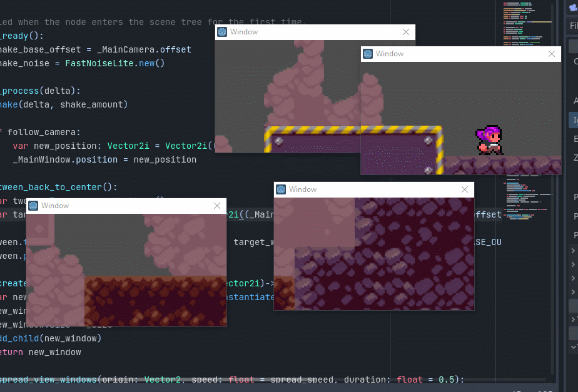Click title bar text of the character window
Viewport: 578px width, 392px height.
[x=390, y=54]
